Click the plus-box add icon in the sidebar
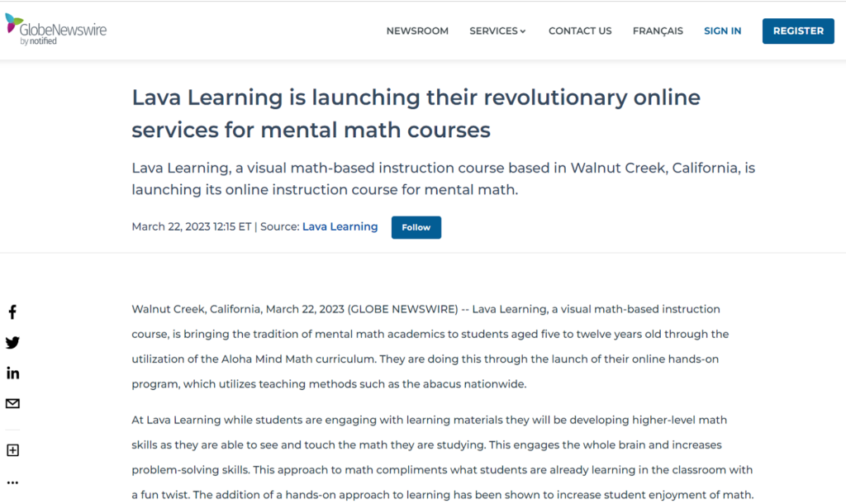 click(x=12, y=450)
